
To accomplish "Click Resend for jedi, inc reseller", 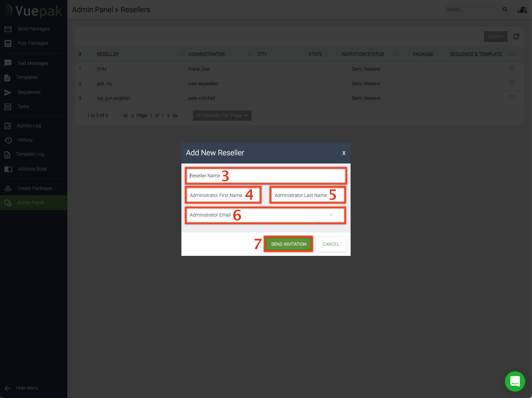I will click(x=372, y=84).
